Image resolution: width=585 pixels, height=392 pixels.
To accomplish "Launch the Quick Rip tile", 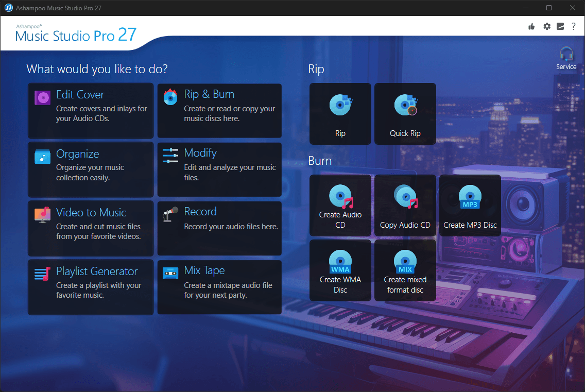I will (x=405, y=114).
